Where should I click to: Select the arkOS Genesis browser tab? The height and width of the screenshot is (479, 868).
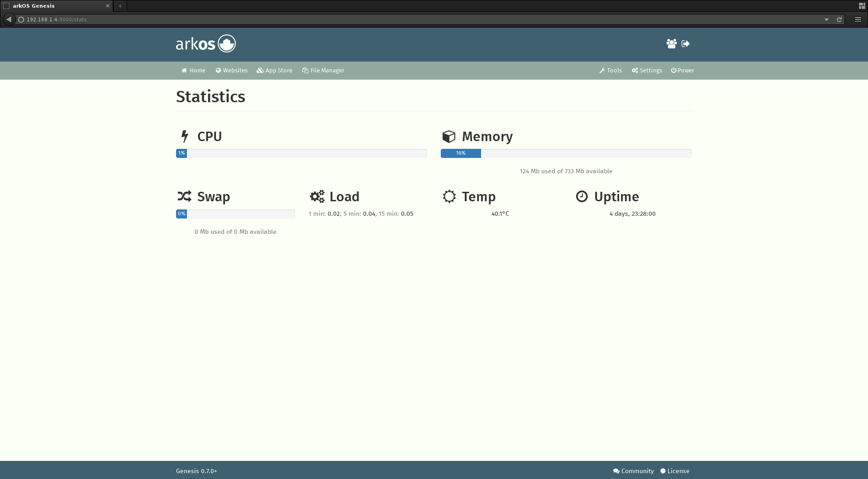[57, 6]
